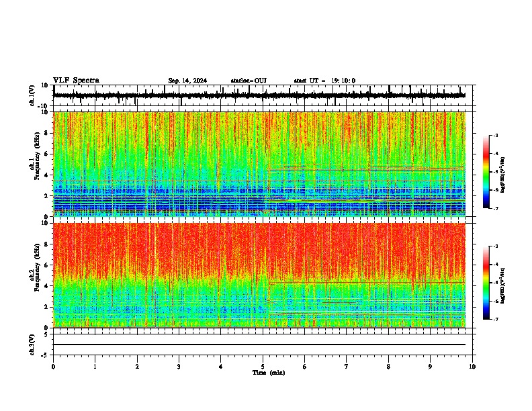
Task: Click the 'ch.1(V)' waveform axis label
Action: tap(32, 95)
